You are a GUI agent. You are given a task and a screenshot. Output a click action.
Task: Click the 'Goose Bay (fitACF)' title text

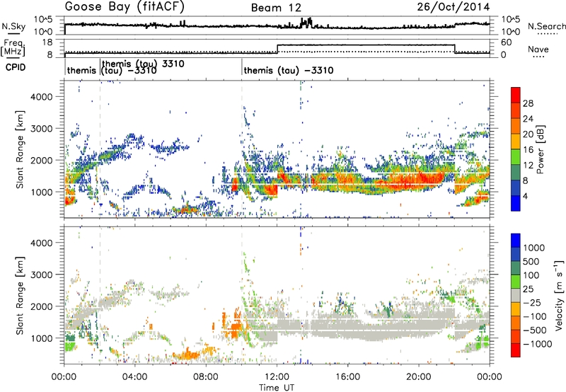(x=125, y=6)
